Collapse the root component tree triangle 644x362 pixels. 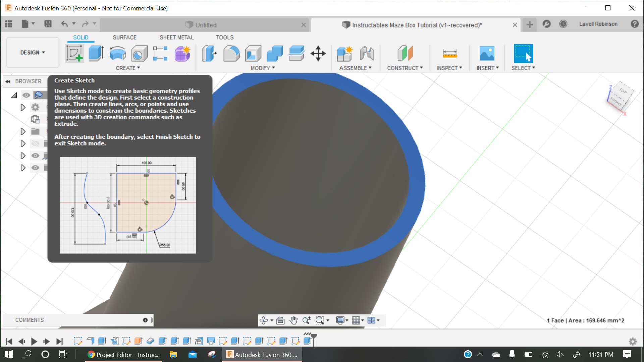click(x=14, y=96)
